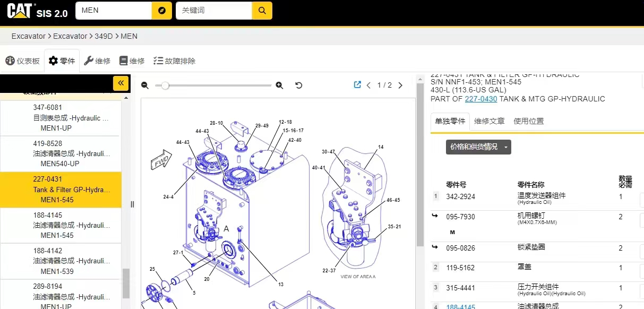Screen dimensions: 644x309
Task: Open the 故障排除 troubleshooting tab
Action: click(174, 61)
